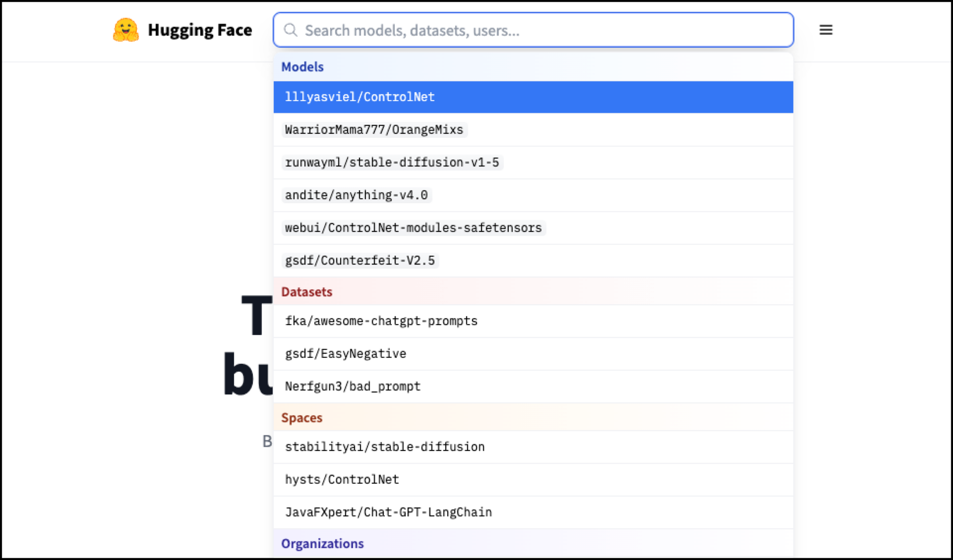Click the magnifier search icon
This screenshot has height=560, width=953.
click(291, 30)
